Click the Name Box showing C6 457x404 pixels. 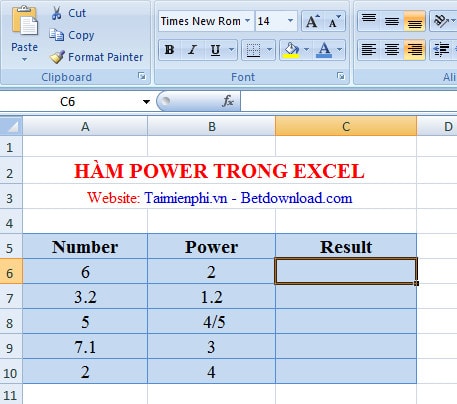68,101
